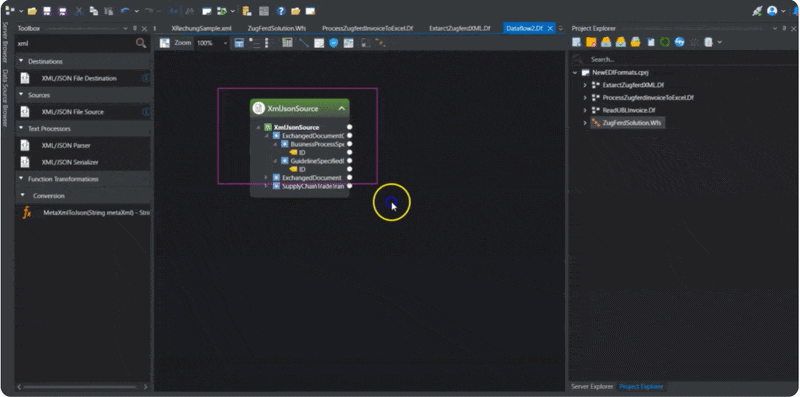Open the Data Source Browser side tab
Viewport: 800px width, 397px height.
coord(5,98)
